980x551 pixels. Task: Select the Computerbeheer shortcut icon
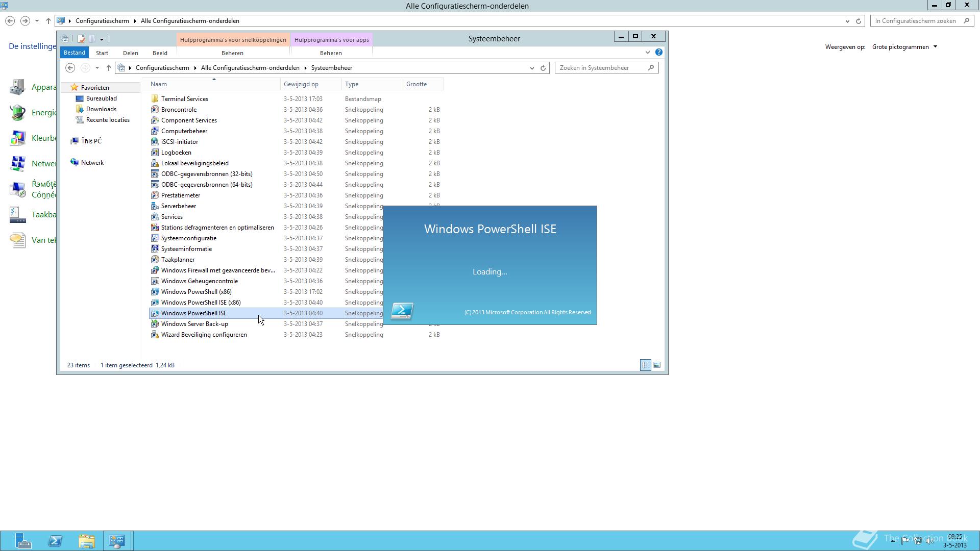click(x=155, y=131)
